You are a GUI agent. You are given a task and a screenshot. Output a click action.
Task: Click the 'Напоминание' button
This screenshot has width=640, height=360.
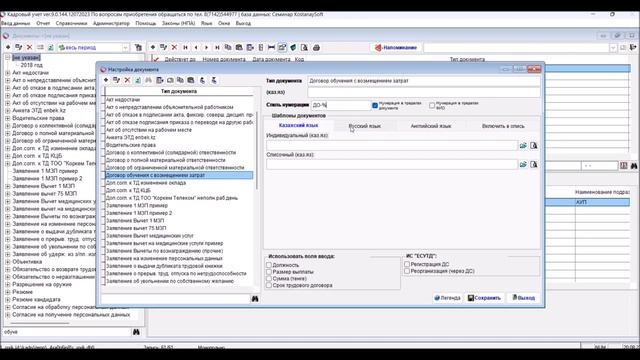(x=396, y=48)
